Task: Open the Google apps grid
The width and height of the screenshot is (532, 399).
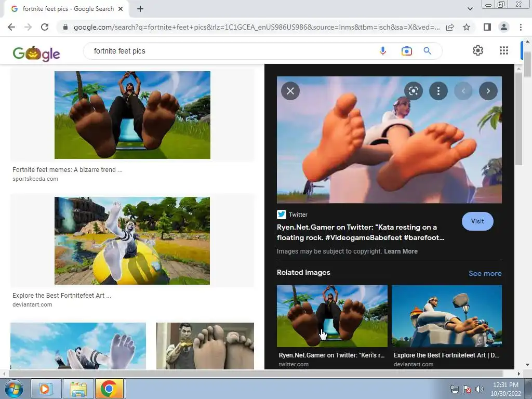Action: click(504, 50)
